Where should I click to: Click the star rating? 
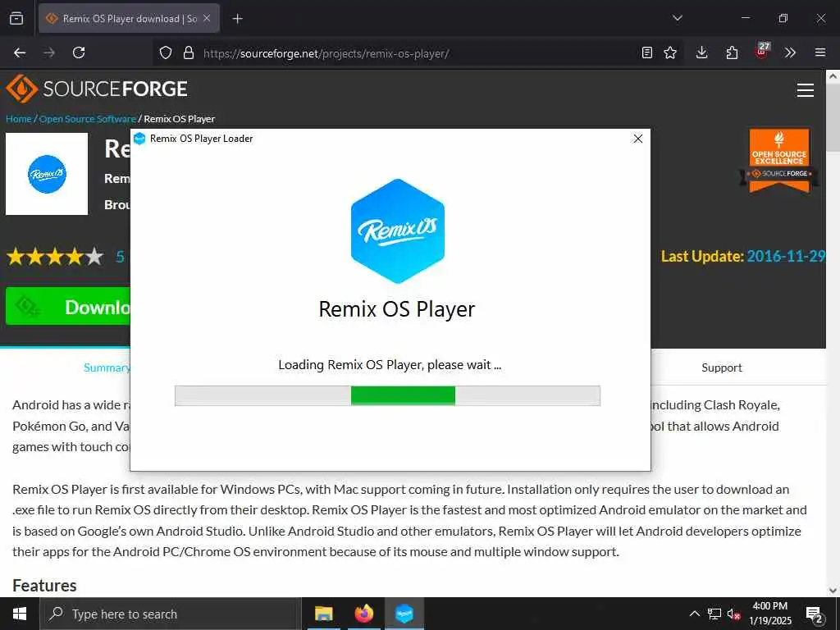[x=55, y=257]
